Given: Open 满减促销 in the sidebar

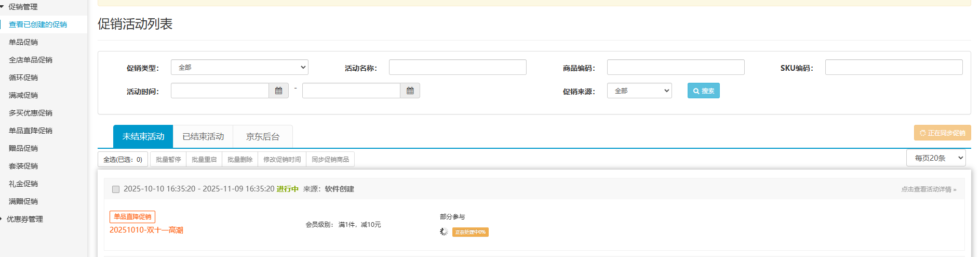Looking at the screenshot, I should point(23,95).
